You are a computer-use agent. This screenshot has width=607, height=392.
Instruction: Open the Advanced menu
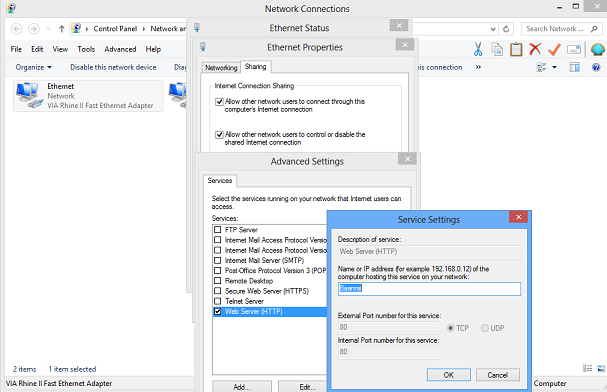(x=120, y=49)
